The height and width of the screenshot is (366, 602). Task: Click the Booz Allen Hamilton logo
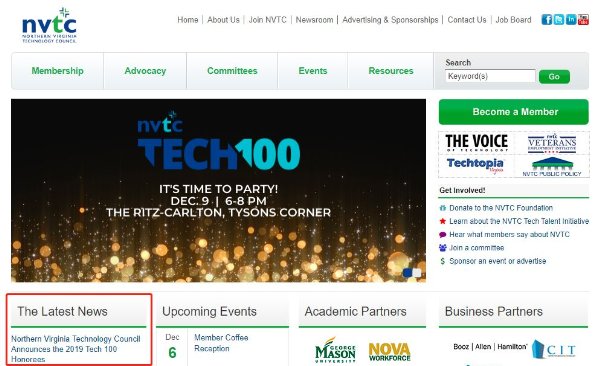pos(490,347)
